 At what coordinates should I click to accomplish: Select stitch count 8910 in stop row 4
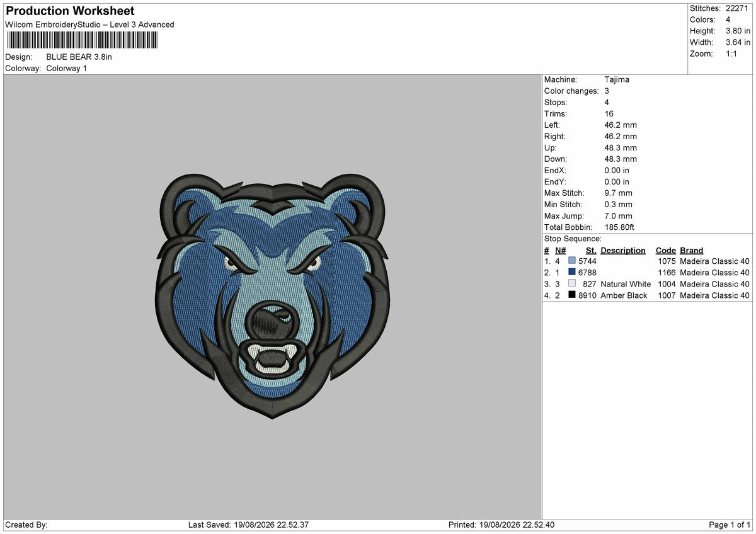(587, 295)
